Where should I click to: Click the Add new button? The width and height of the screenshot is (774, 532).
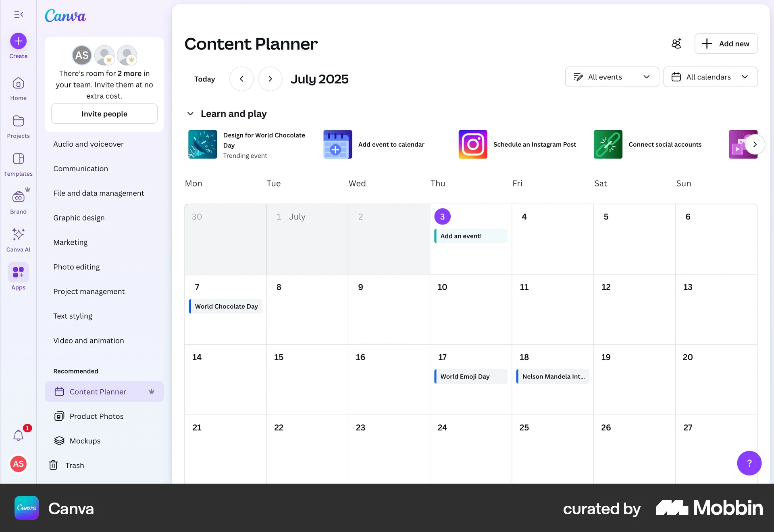coord(726,44)
